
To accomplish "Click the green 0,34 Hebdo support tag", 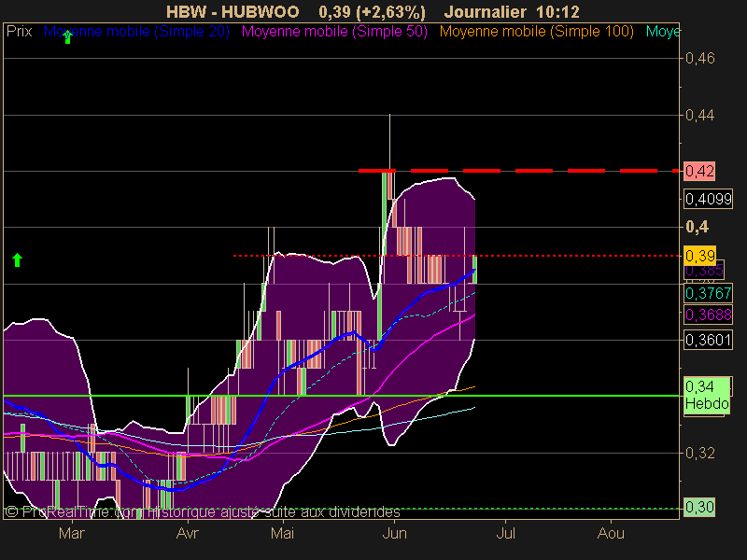I will (707, 395).
